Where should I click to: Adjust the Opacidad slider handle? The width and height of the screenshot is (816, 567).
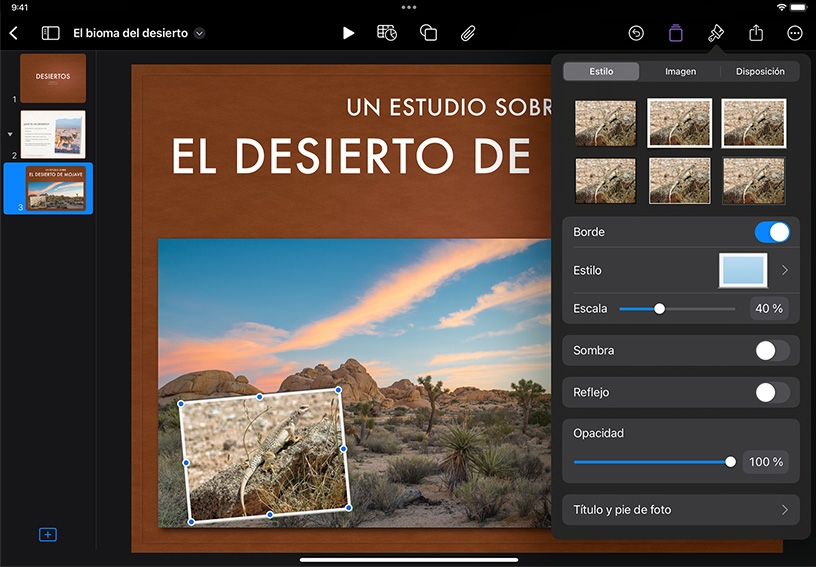click(x=730, y=462)
